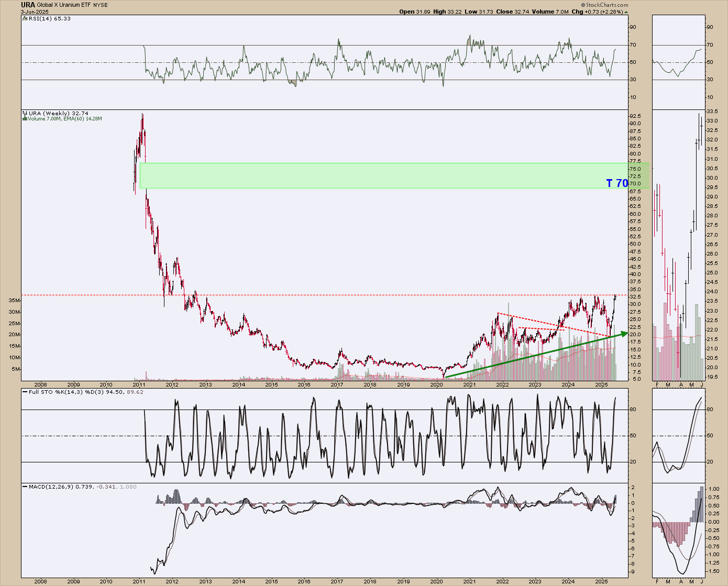Click the NYSE exchange label
Screen dimensions: 728x586
pyautogui.click(x=100, y=5)
